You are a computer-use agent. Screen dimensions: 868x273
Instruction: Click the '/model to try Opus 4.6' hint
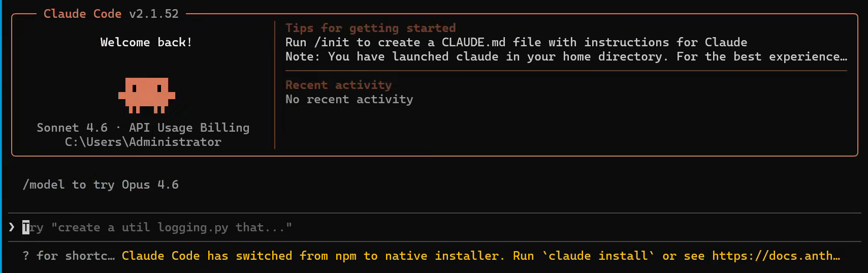(x=101, y=185)
